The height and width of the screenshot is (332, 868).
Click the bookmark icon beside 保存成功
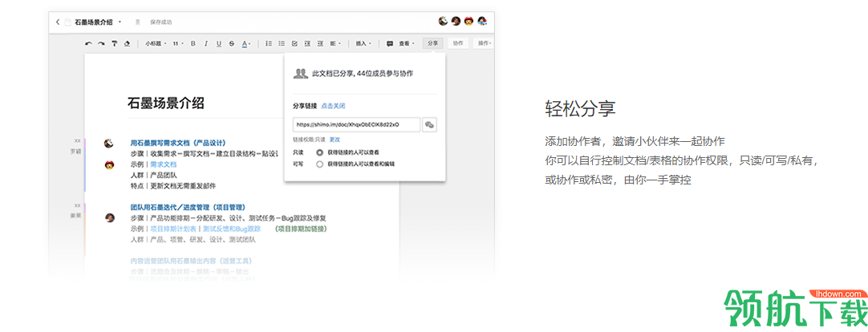[138, 22]
